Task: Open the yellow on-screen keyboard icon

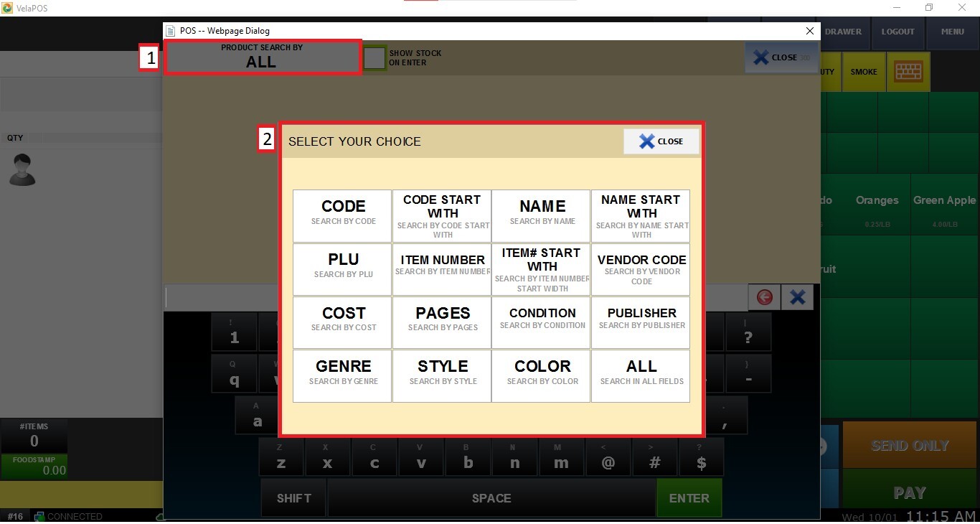Action: point(908,71)
